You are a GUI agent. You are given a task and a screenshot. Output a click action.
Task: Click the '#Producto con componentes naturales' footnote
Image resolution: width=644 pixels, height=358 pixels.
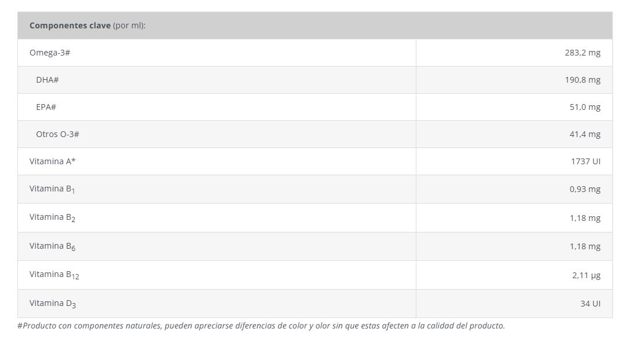coord(261,326)
